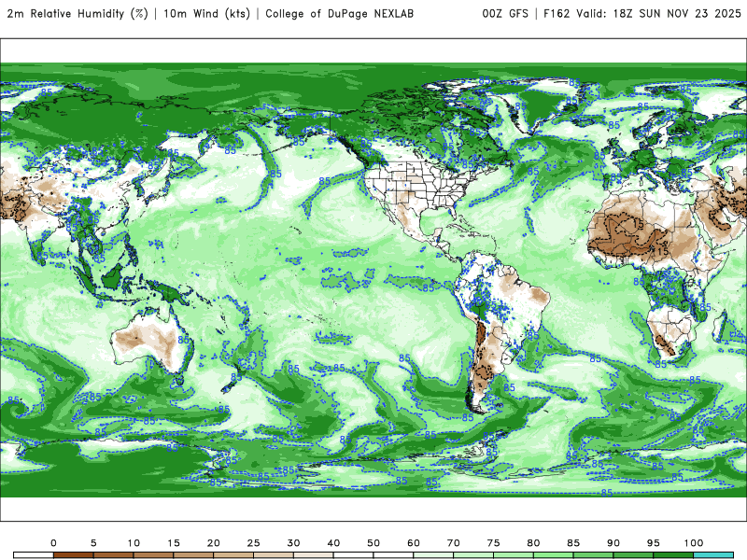
Task: Pick the light green swatch between 70 and 75
Action: [473, 555]
